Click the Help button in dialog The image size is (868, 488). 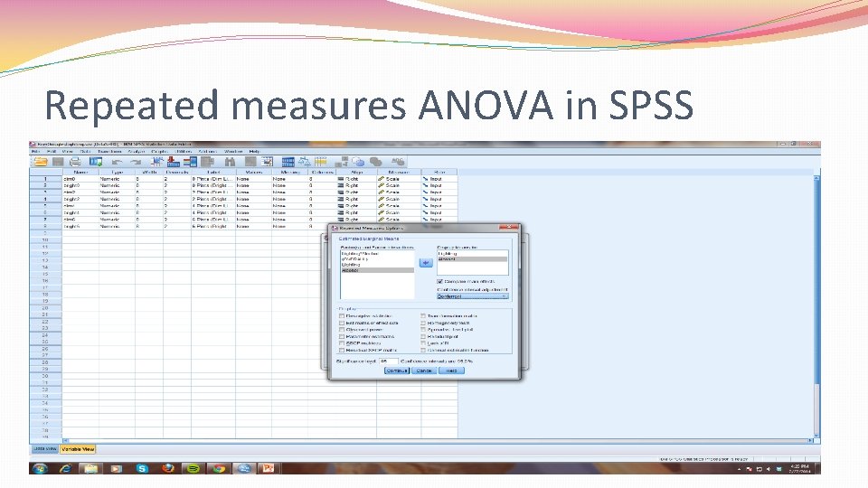click(x=451, y=371)
